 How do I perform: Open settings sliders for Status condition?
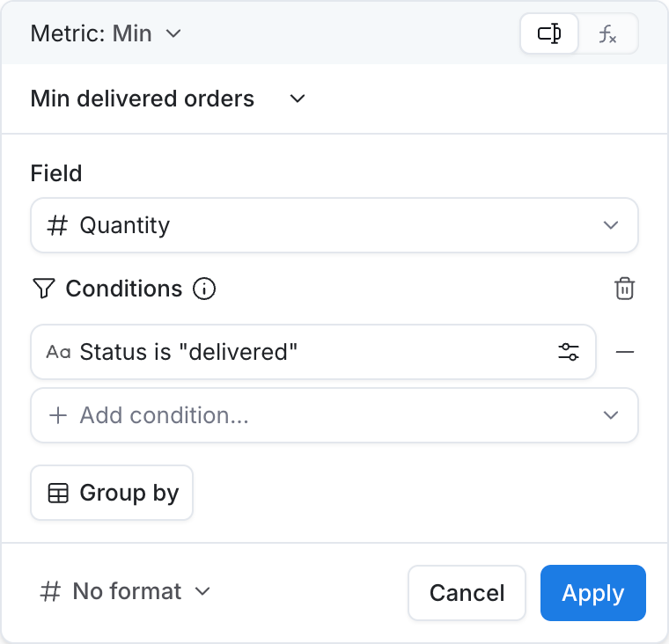(569, 352)
